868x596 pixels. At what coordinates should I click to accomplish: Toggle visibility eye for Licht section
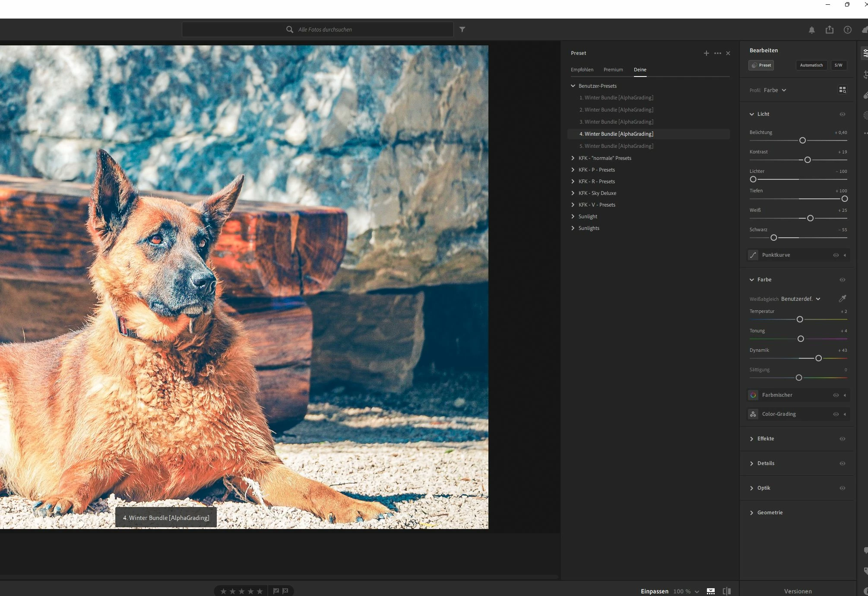coord(842,114)
